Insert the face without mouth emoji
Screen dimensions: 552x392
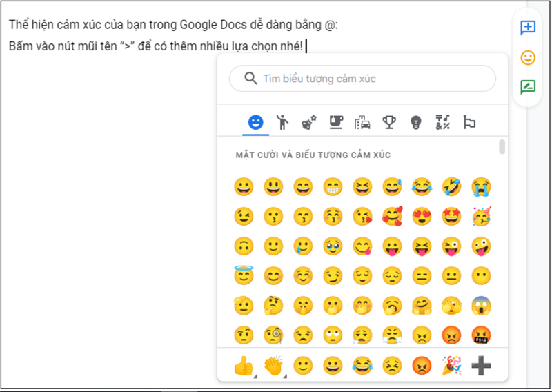[x=481, y=276]
